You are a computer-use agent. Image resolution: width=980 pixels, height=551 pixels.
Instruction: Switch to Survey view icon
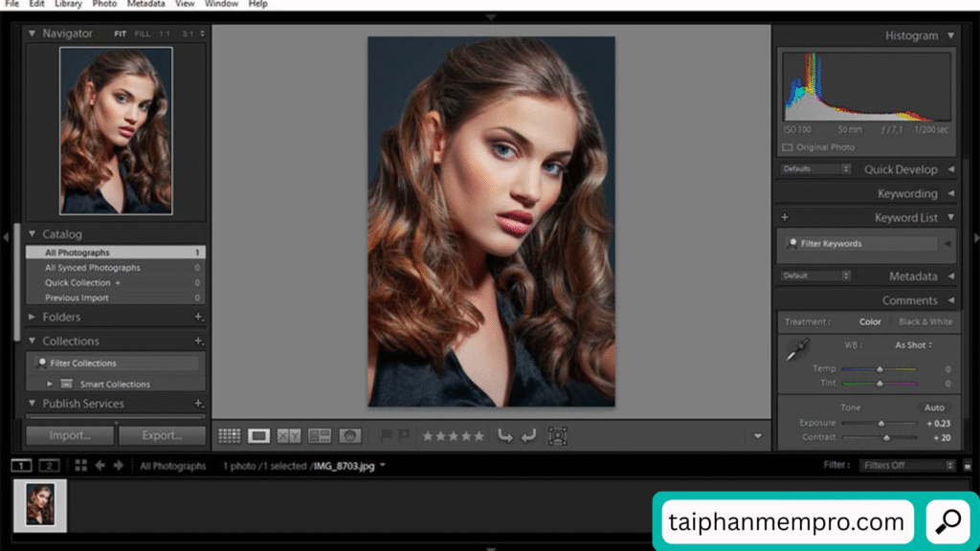click(x=320, y=436)
